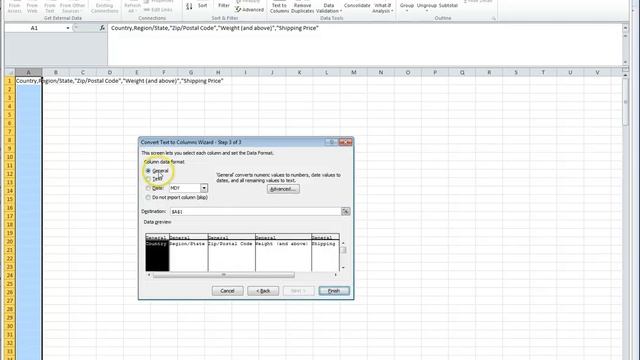
Task: Click cell A1 containing Country text
Action: [x=29, y=81]
